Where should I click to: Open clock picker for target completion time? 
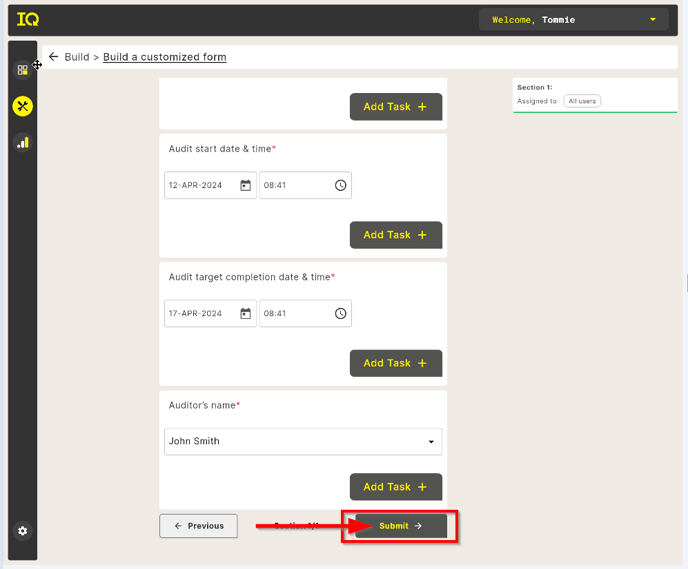(x=340, y=313)
